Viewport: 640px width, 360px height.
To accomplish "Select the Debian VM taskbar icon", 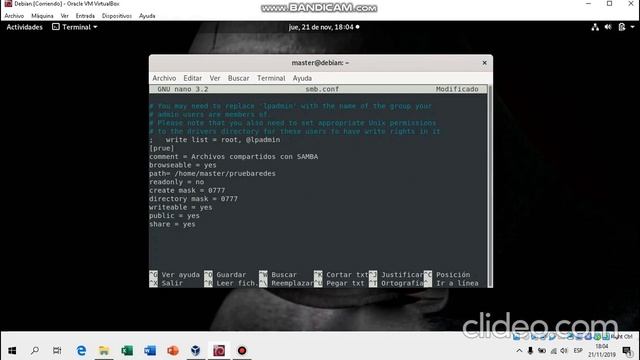I will point(219,351).
